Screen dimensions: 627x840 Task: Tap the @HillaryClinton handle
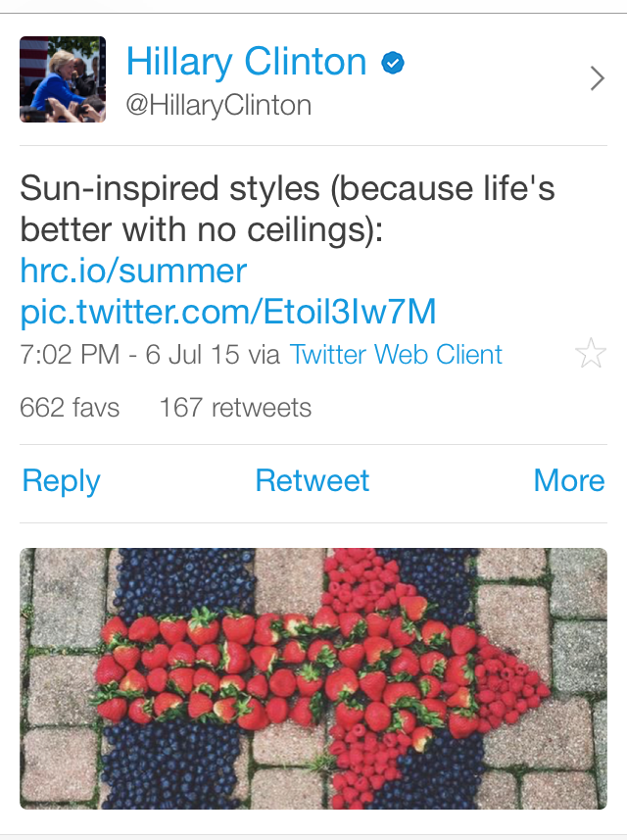(x=218, y=105)
